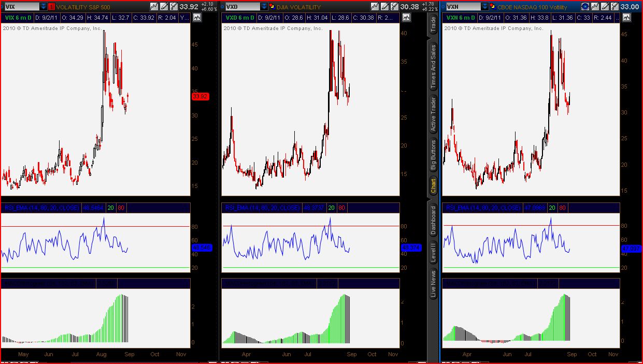643x364 pixels.
Task: Click 'DJIA VOLATILITY' description text
Action: coord(299,7)
